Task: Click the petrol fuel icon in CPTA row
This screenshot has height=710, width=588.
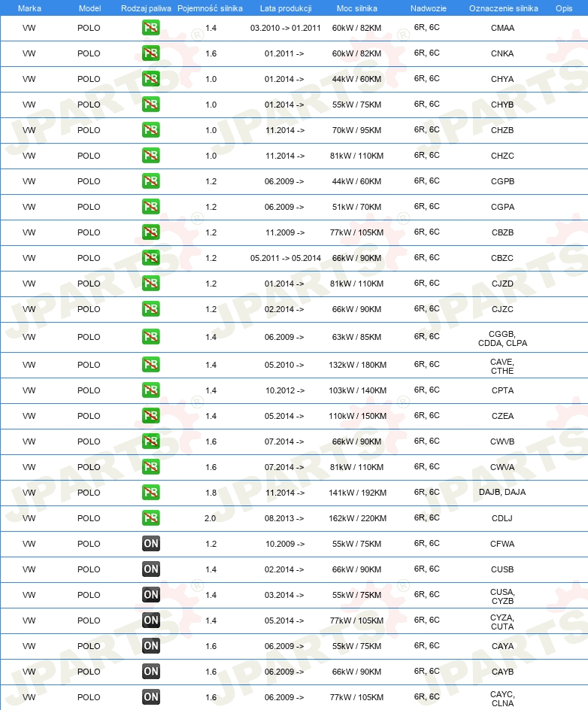Action: coord(150,390)
